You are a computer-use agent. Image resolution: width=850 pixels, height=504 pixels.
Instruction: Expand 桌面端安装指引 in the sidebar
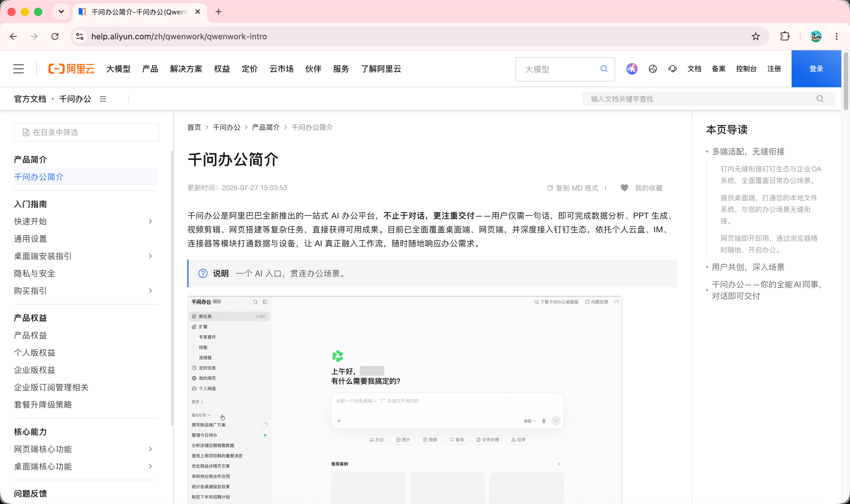tap(151, 256)
